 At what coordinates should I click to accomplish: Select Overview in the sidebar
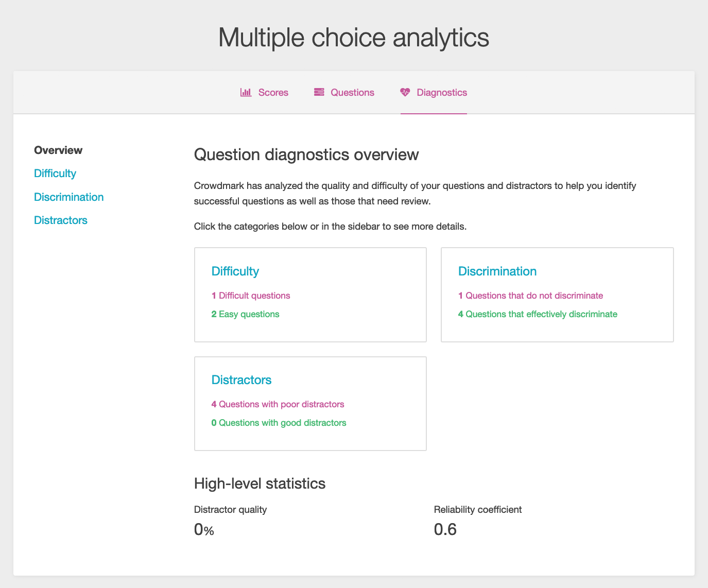tap(58, 150)
